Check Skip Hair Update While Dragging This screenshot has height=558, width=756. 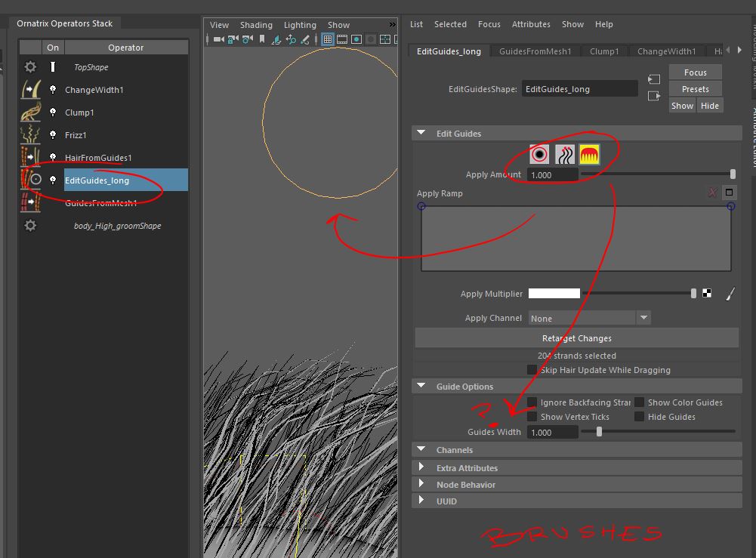click(532, 370)
